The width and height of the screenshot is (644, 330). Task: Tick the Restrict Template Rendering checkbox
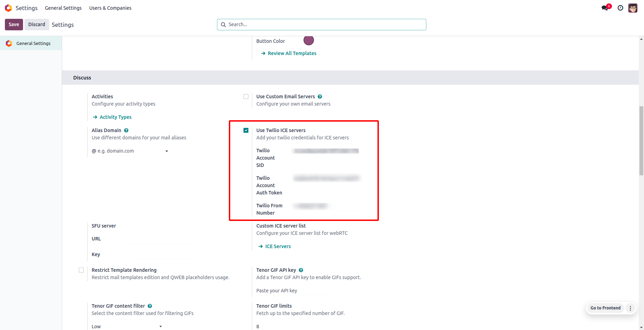(81, 270)
